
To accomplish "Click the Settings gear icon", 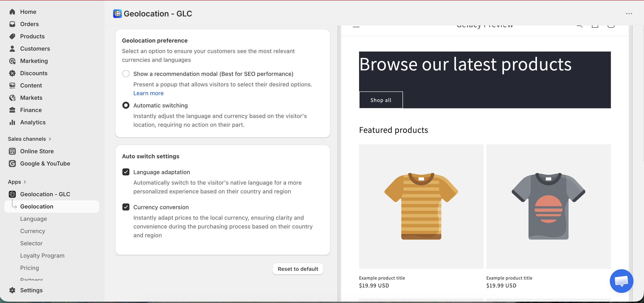I will (x=12, y=290).
